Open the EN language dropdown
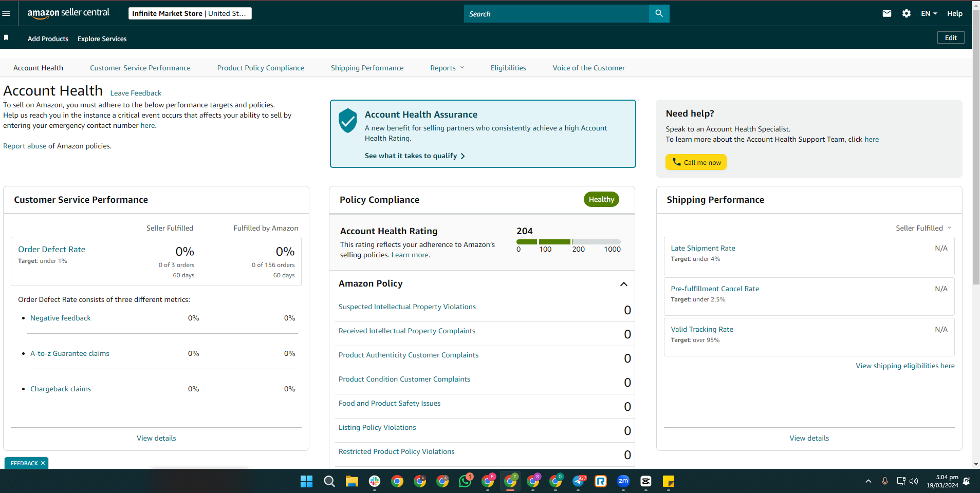980x493 pixels. pyautogui.click(x=929, y=14)
